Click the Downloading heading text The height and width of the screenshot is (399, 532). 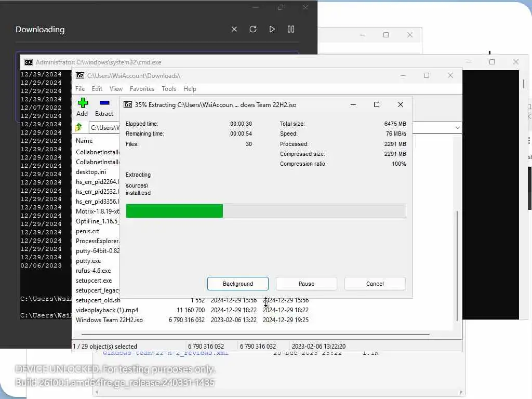[x=40, y=30]
